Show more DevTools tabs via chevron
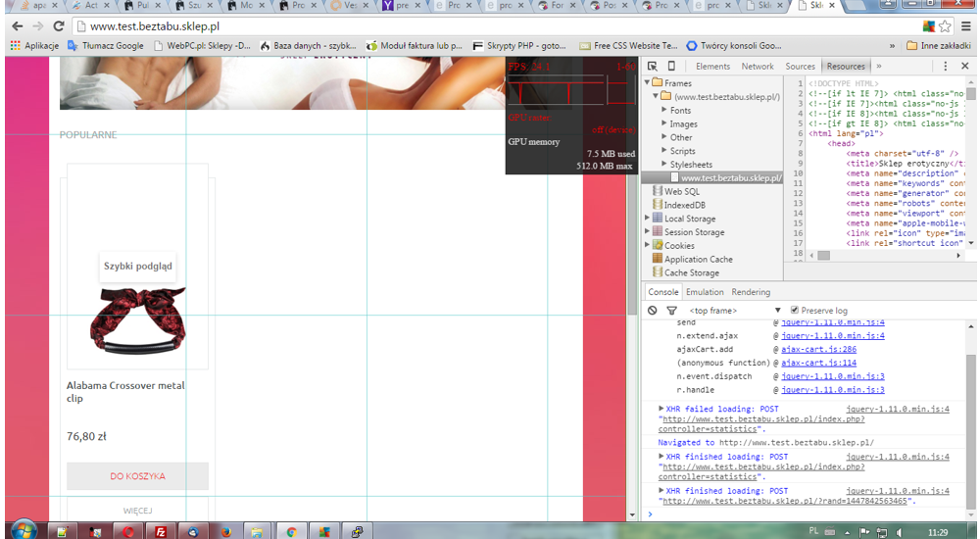 [879, 66]
